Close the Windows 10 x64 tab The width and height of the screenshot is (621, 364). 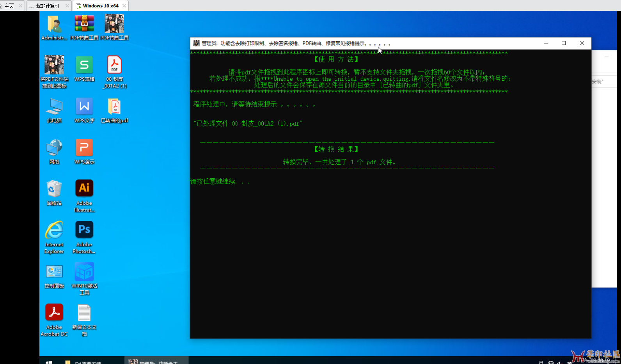tap(124, 6)
